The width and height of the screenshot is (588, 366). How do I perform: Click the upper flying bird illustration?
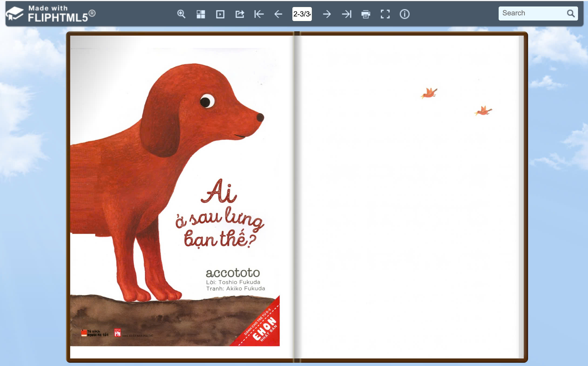(429, 93)
